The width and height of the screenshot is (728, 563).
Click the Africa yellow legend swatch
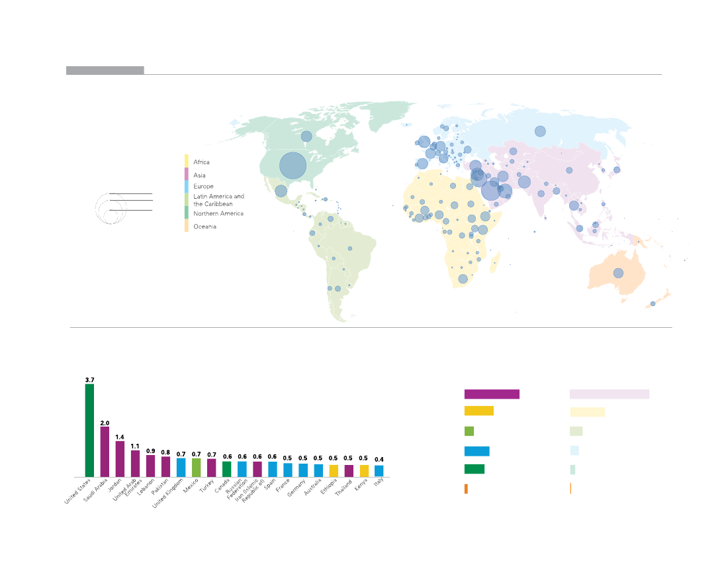[x=187, y=161]
